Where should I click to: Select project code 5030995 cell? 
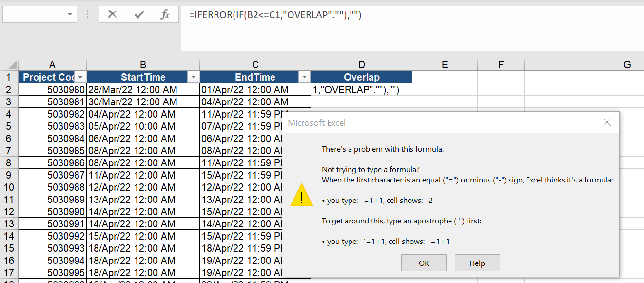[52, 273]
